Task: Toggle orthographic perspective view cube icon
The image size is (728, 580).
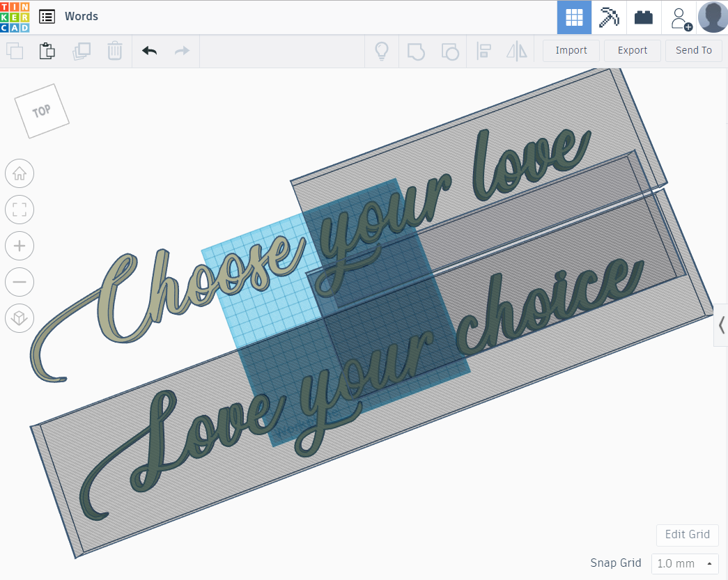Action: [x=20, y=318]
